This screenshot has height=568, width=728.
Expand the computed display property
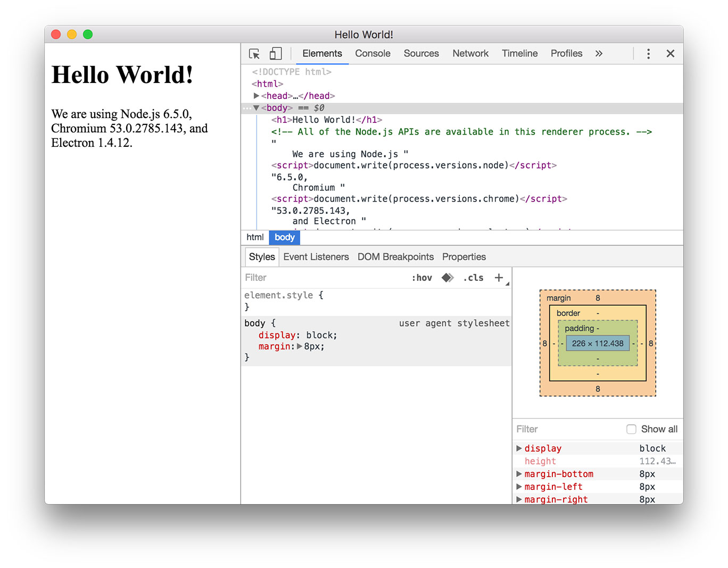pos(519,448)
